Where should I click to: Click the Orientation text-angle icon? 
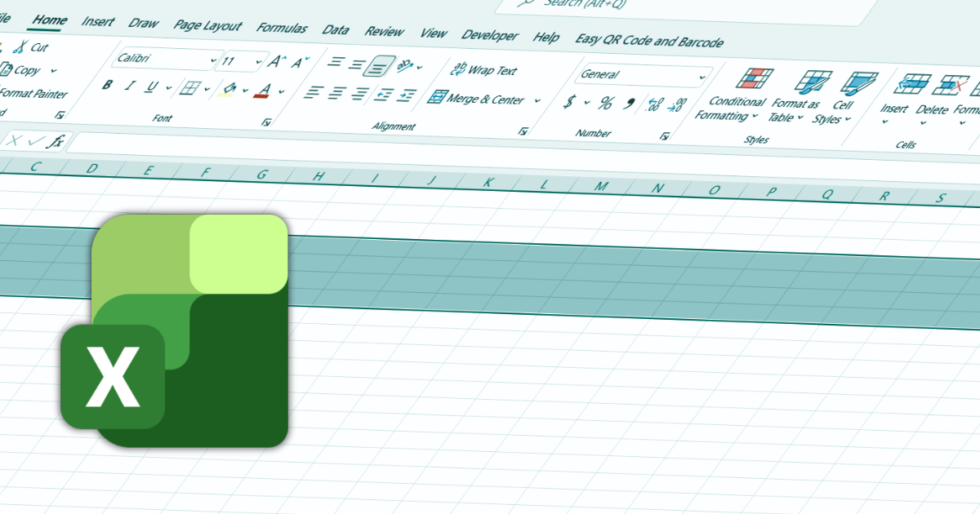(406, 66)
